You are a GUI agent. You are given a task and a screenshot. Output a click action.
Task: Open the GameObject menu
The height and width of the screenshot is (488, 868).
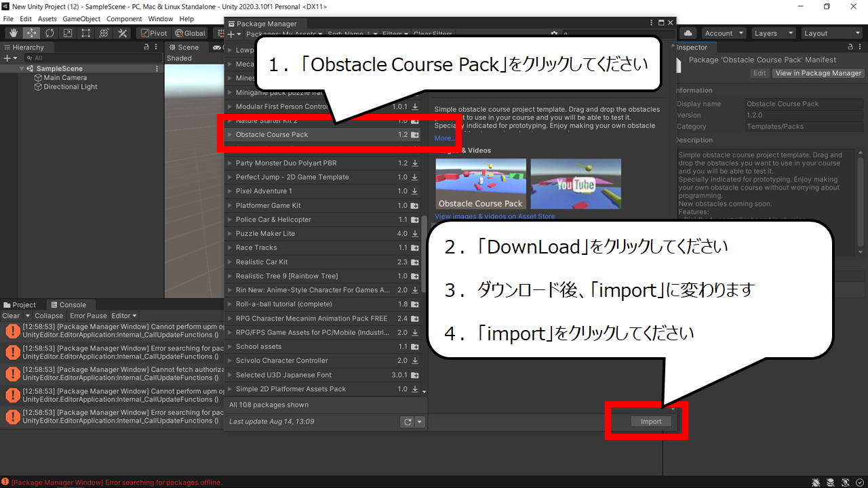click(81, 19)
